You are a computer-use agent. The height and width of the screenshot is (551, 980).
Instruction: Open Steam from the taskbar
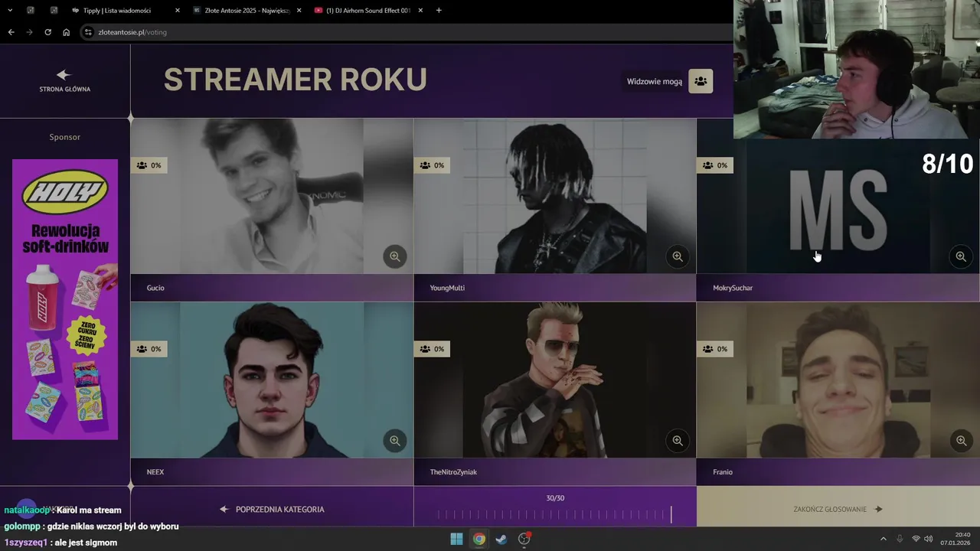pyautogui.click(x=501, y=539)
